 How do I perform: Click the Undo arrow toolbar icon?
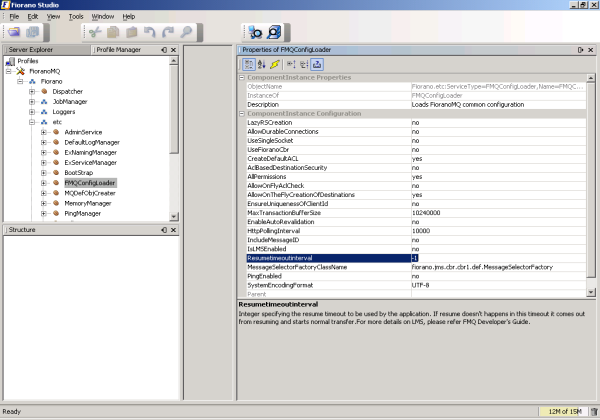pos(150,32)
